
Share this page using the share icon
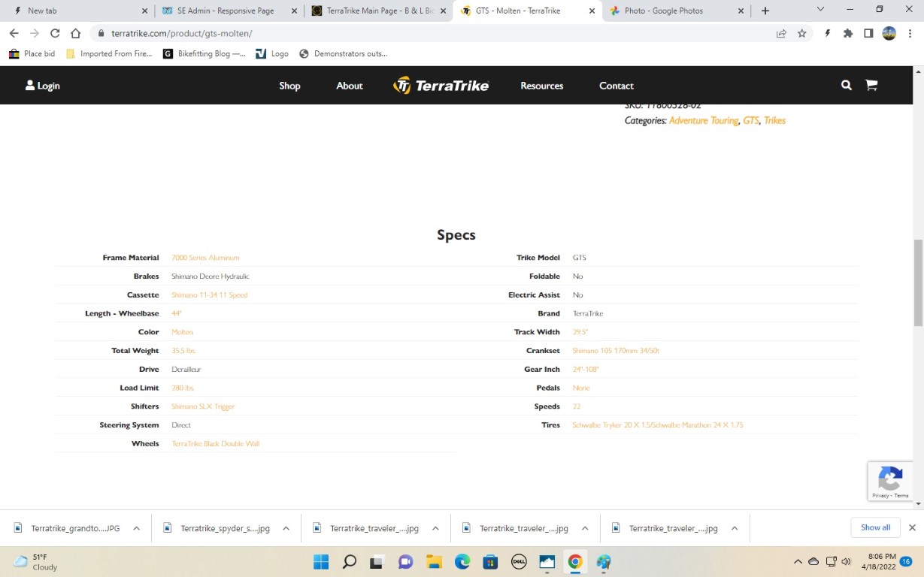[781, 33]
